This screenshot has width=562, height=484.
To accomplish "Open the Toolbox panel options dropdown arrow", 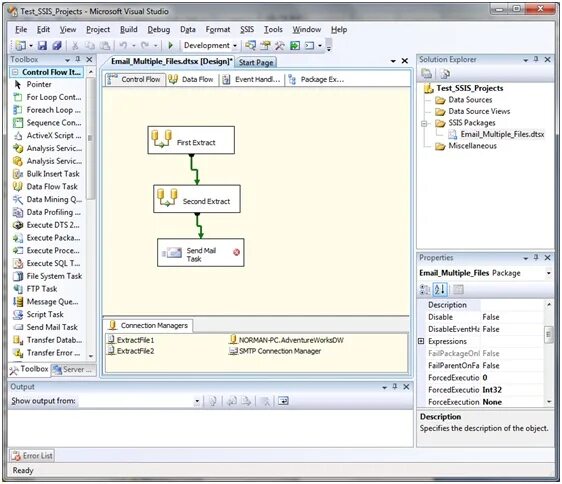I will tap(67, 60).
